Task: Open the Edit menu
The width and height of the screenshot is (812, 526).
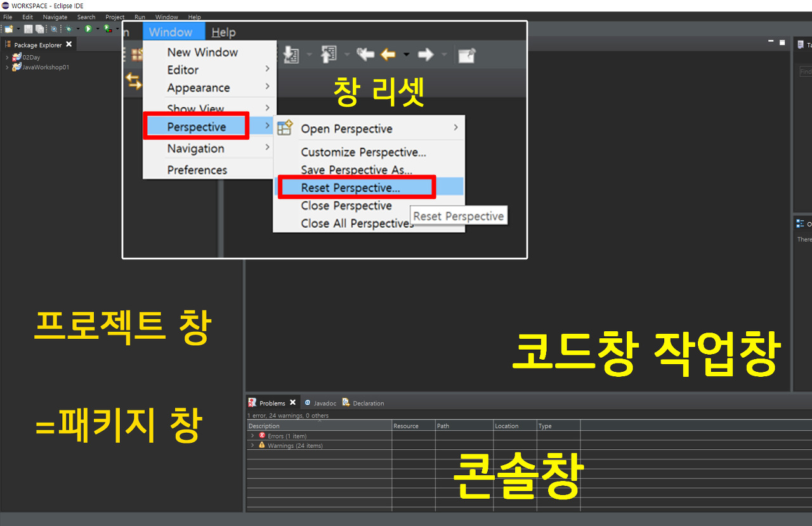Action: point(27,17)
